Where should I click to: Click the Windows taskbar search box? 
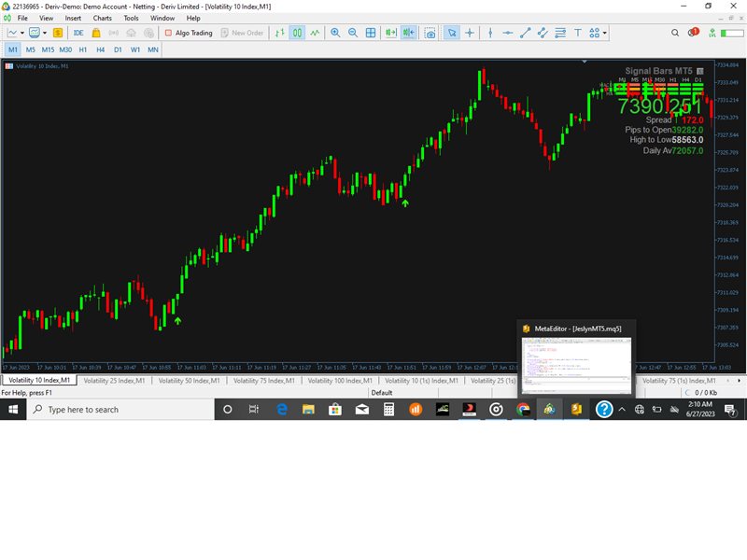[120, 410]
